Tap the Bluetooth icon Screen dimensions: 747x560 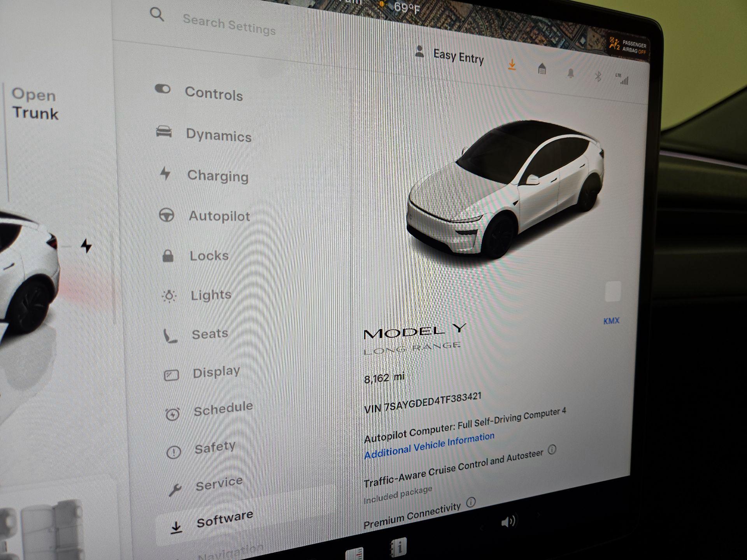click(598, 76)
